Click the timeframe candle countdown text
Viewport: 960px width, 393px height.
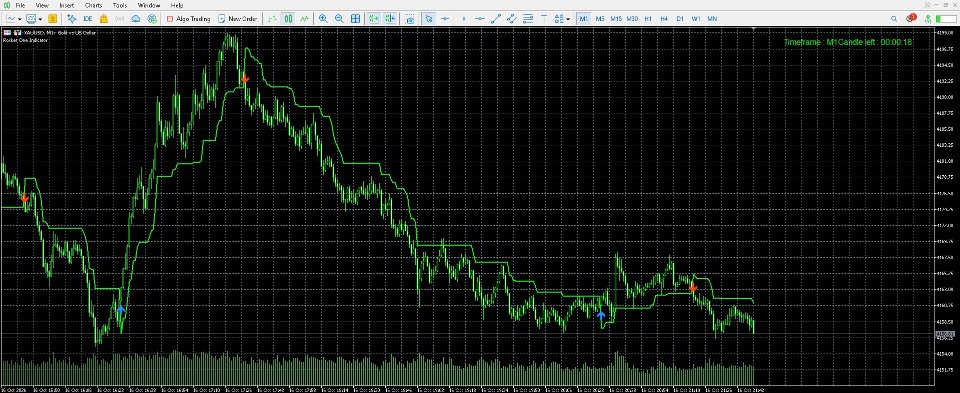coord(848,42)
